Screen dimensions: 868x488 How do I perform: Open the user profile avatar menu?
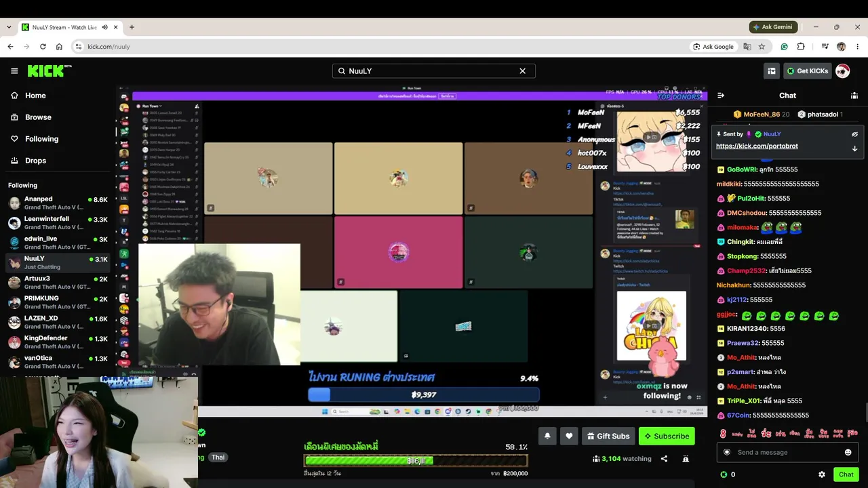842,71
